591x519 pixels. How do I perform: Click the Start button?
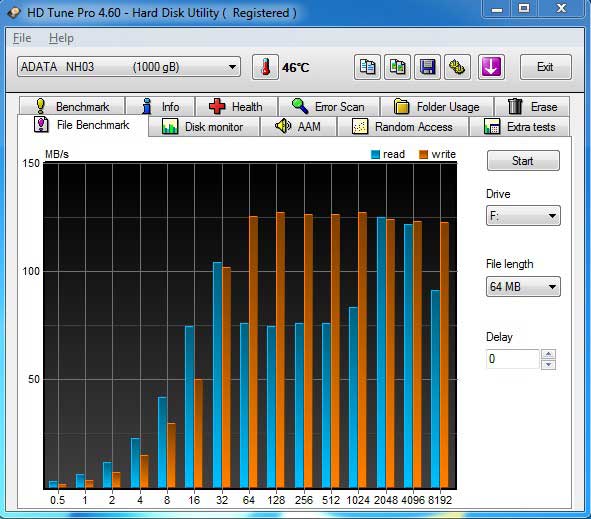(x=523, y=161)
